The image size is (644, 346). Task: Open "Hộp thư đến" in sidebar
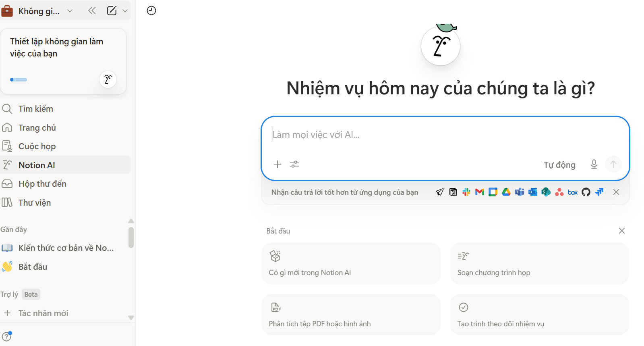(x=42, y=184)
